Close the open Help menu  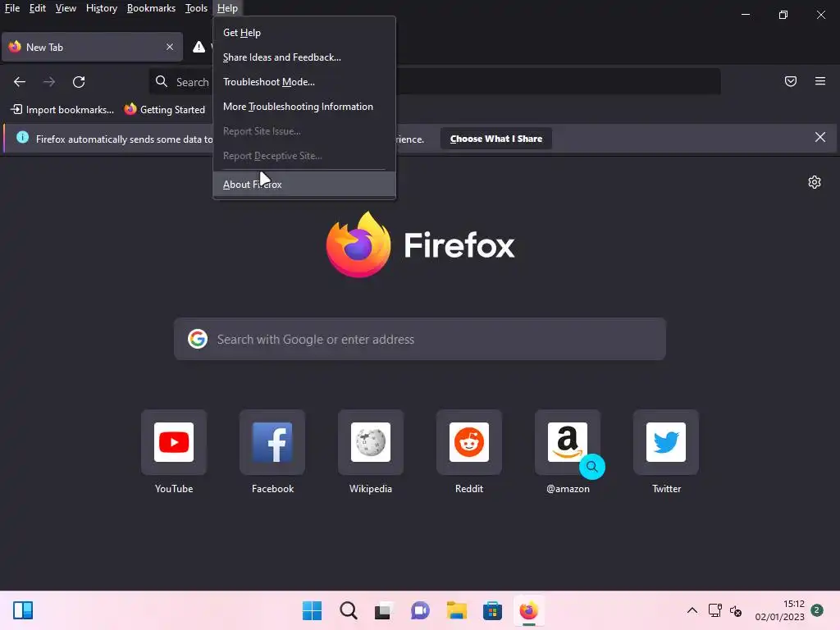pos(227,8)
